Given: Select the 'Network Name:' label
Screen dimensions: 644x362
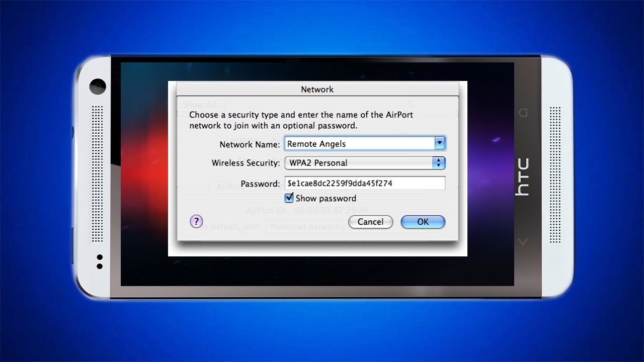Looking at the screenshot, I should 250,144.
